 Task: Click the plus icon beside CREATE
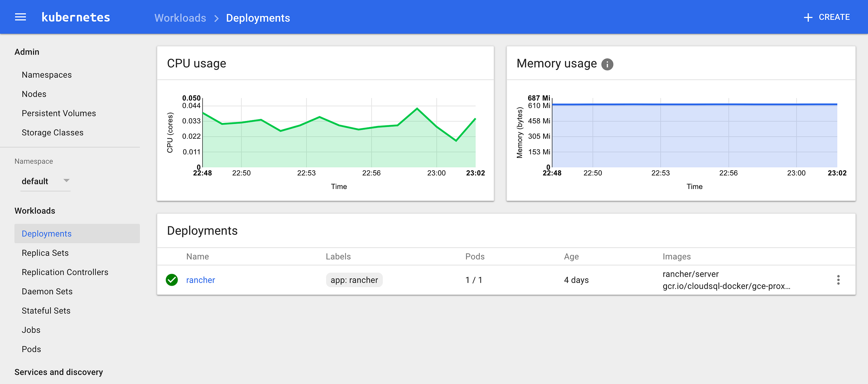[x=808, y=18]
